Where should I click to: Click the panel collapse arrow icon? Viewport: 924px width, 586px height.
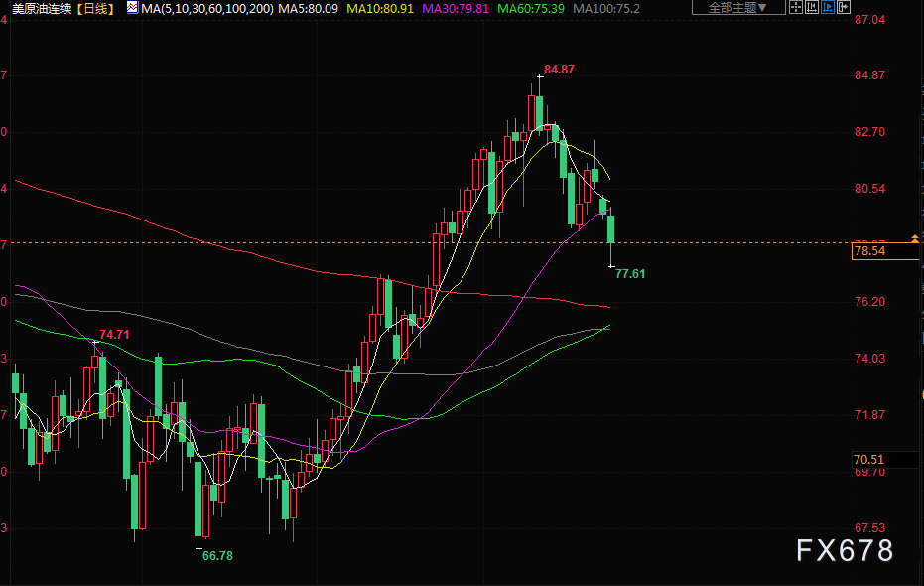tap(844, 7)
